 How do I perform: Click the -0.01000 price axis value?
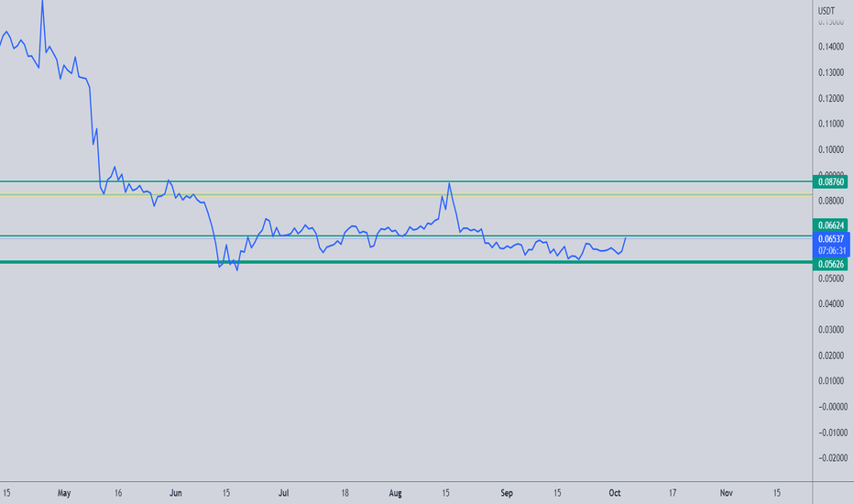(832, 433)
